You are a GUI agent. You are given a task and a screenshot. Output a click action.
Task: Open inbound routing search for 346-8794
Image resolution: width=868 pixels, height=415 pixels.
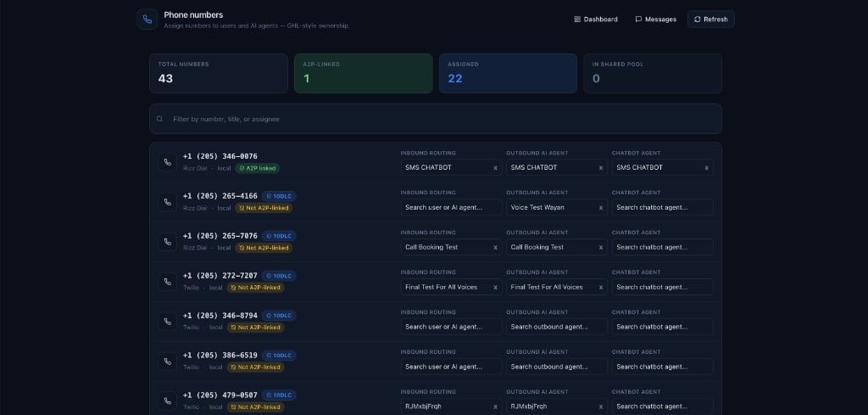point(451,327)
